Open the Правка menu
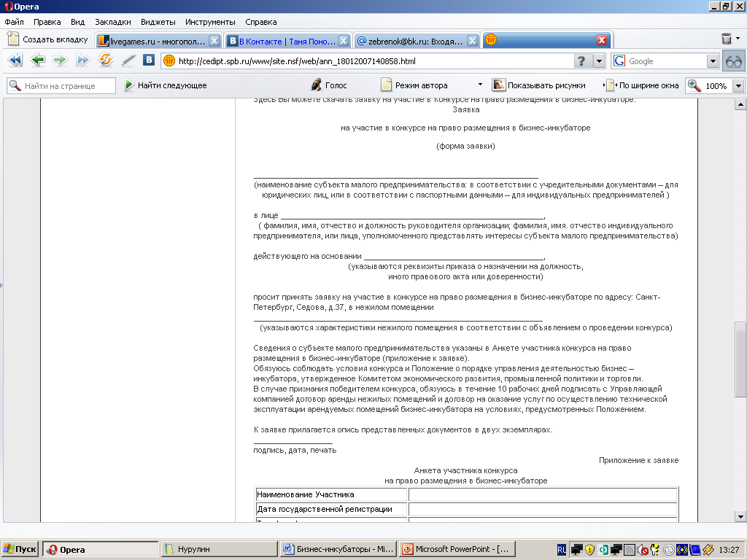Image resolution: width=747 pixels, height=560 pixels. tap(47, 22)
